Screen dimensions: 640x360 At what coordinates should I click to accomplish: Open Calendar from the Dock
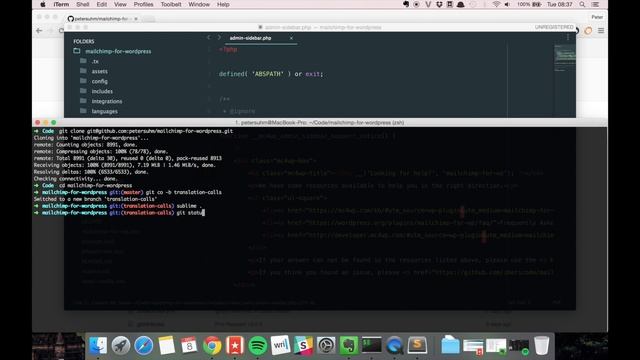189,345
